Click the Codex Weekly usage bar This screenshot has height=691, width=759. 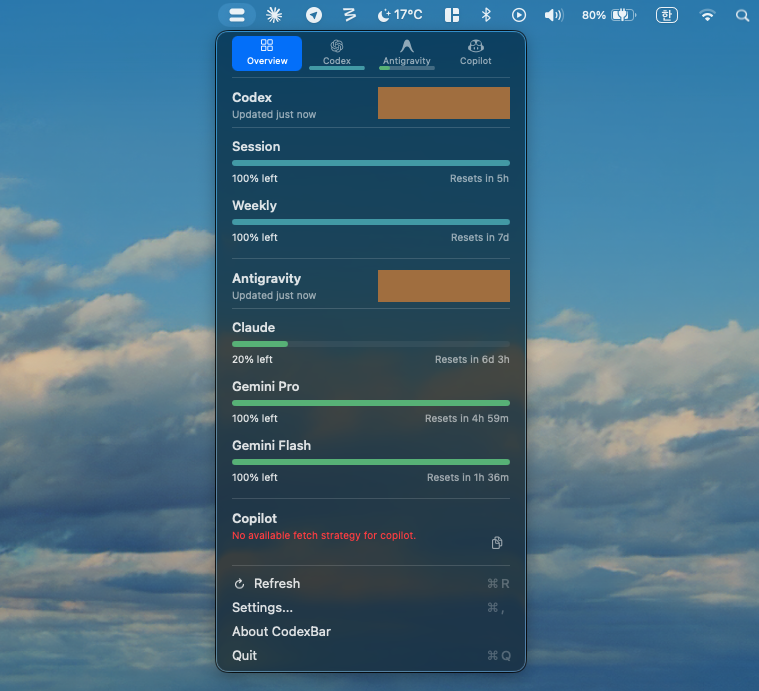(x=371, y=222)
